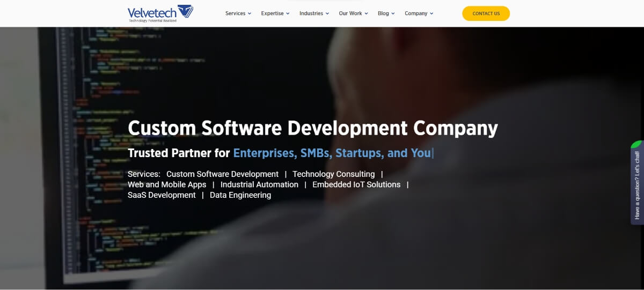Expand the Company dropdown chevron

click(x=431, y=14)
